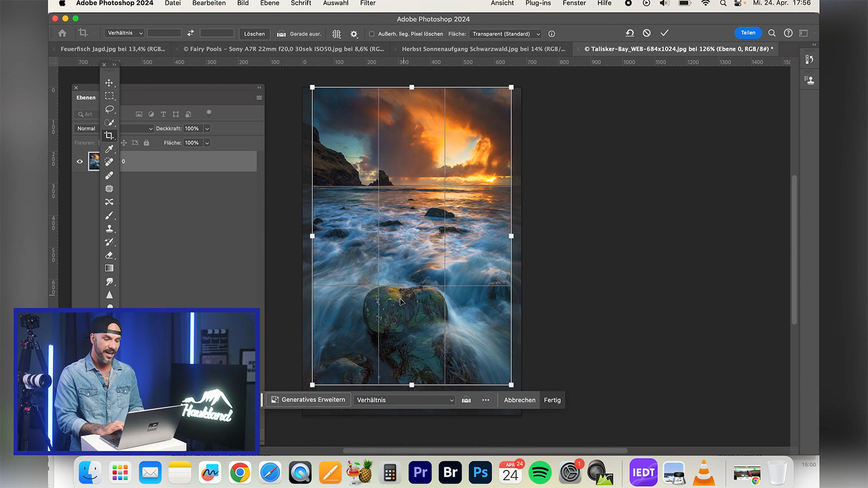Image resolution: width=868 pixels, height=488 pixels.
Task: Click Generatives Erweitern button
Action: pyautogui.click(x=308, y=400)
